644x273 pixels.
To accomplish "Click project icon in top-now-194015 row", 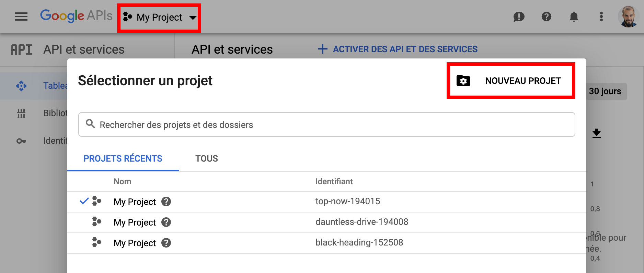I will (97, 201).
